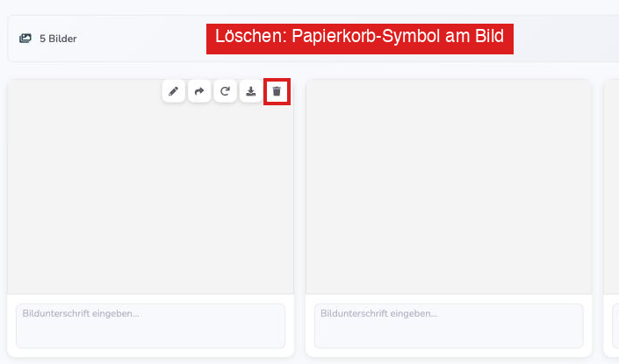This screenshot has width=619, height=364.
Task: Delete first image with the trash icon
Action: pyautogui.click(x=277, y=91)
